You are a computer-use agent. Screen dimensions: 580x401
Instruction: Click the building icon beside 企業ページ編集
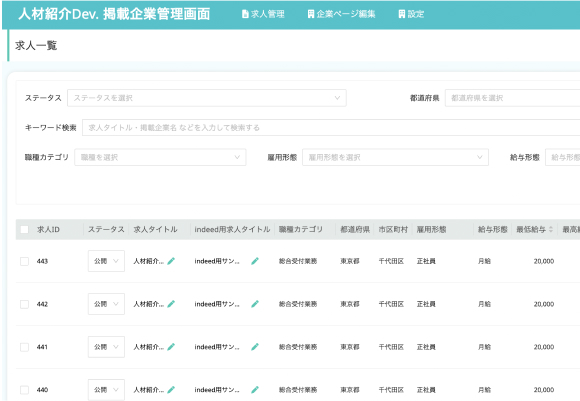[311, 14]
